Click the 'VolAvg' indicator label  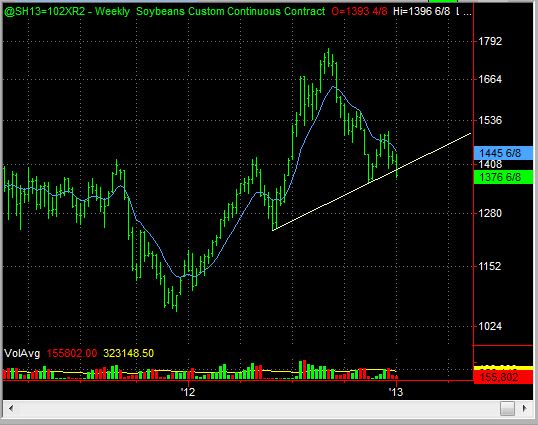pyautogui.click(x=22, y=353)
